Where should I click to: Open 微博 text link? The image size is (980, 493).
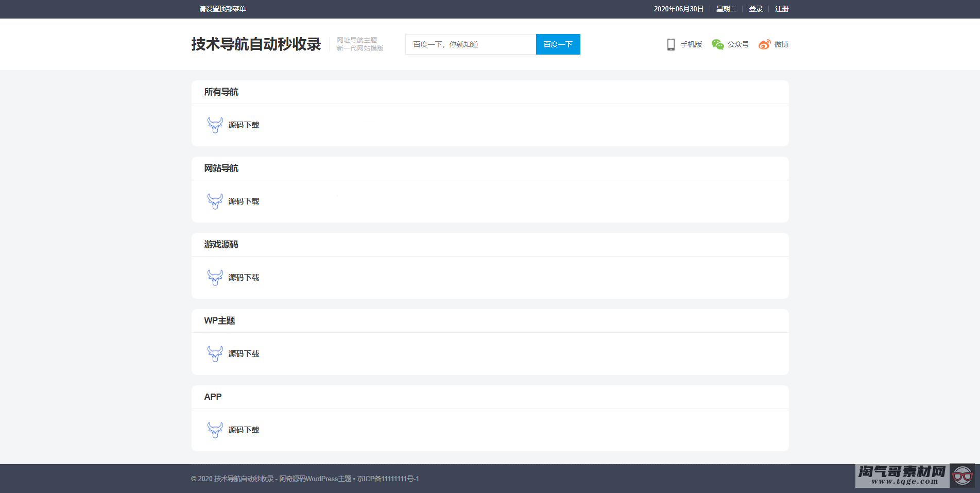coord(781,44)
